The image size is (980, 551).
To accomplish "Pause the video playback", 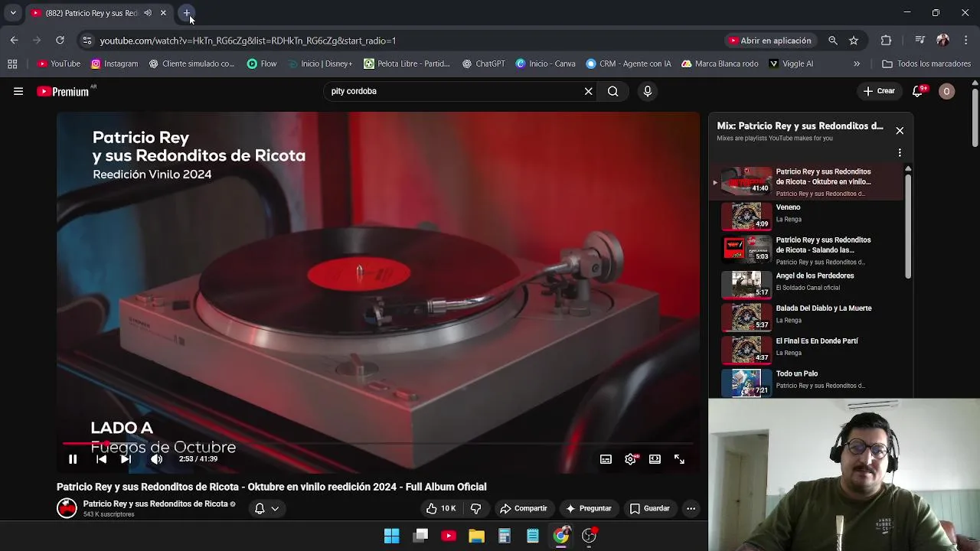I will 73,459.
